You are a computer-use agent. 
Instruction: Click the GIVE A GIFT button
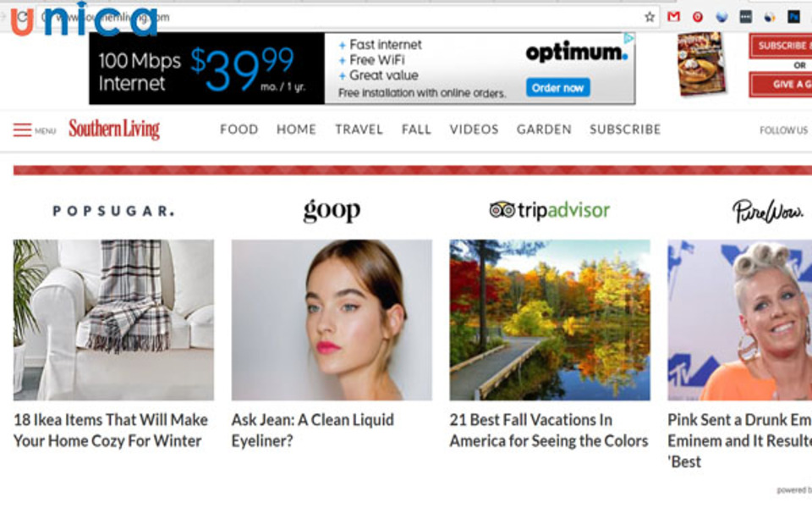(x=781, y=85)
